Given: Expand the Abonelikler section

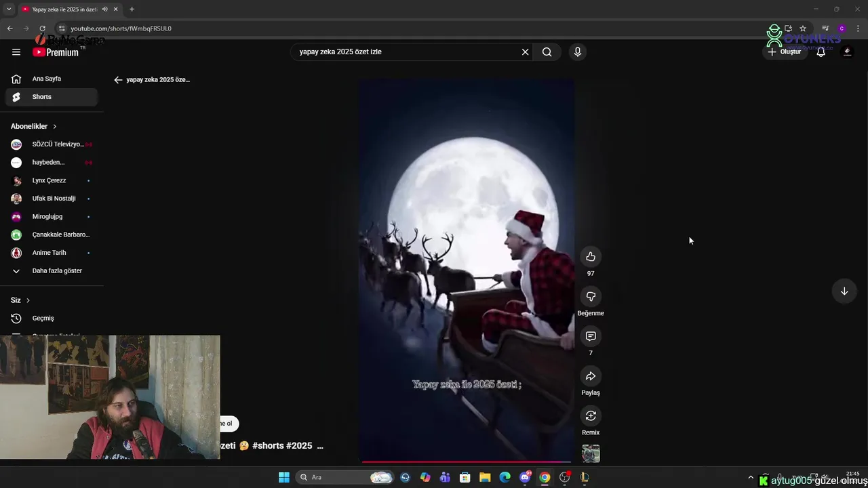Looking at the screenshot, I should click(34, 126).
